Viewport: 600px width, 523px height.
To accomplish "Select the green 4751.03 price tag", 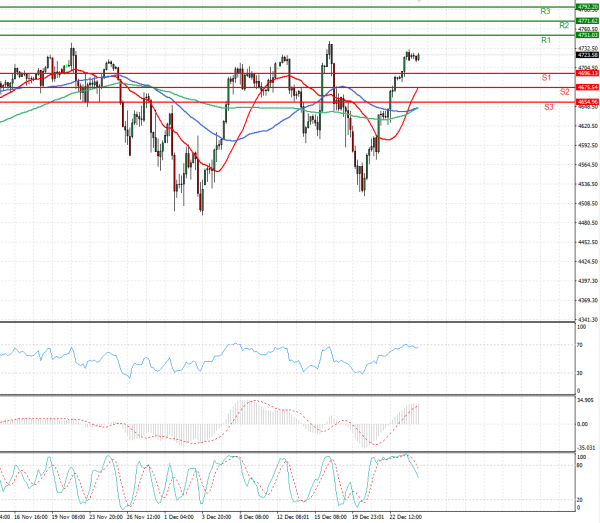I will pos(588,35).
